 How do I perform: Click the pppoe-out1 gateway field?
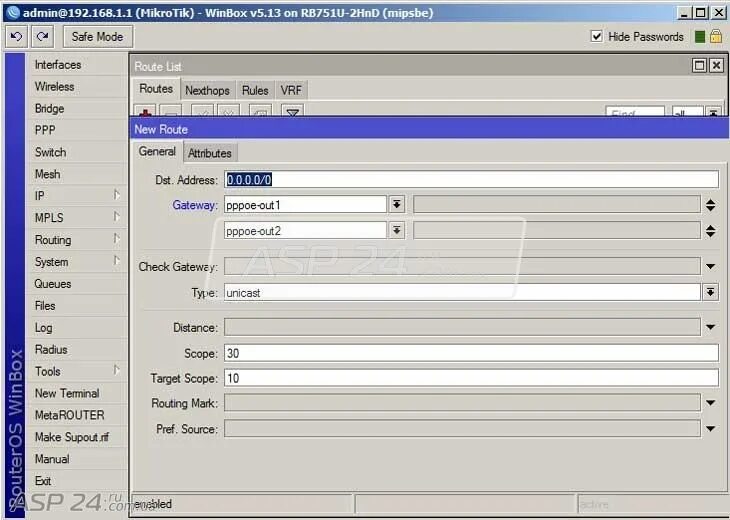pyautogui.click(x=305, y=205)
